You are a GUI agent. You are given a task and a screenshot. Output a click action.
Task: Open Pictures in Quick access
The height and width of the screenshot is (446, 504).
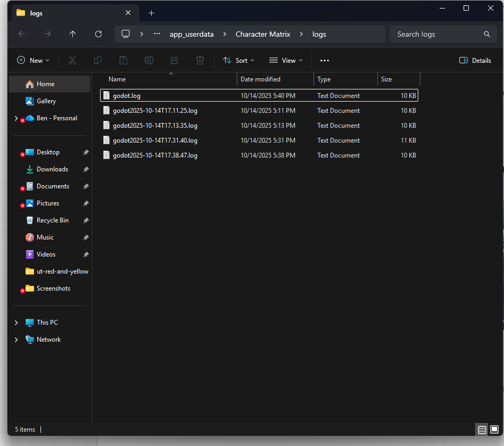point(49,203)
